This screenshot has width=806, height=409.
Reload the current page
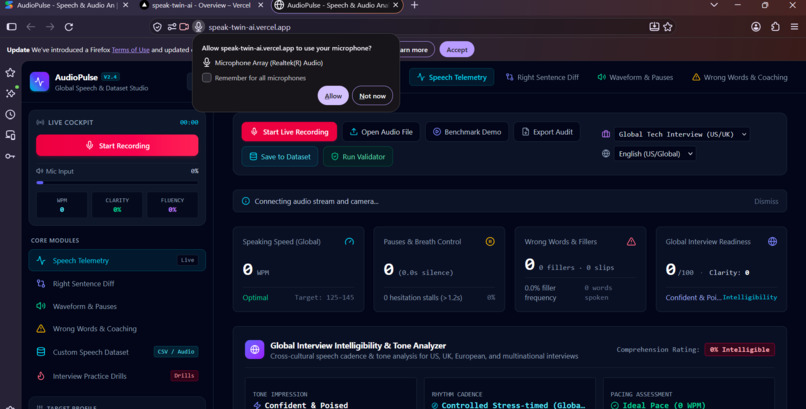pyautogui.click(x=69, y=27)
